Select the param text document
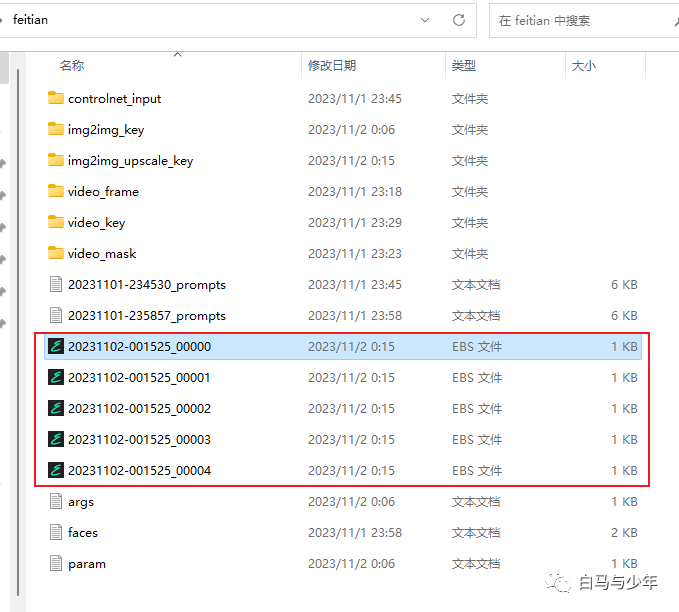 click(x=342, y=563)
